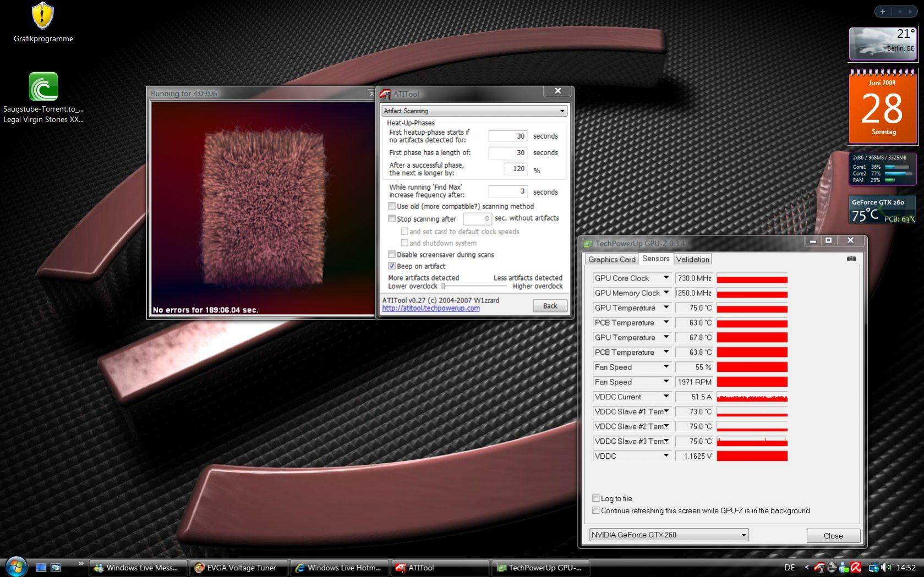Click the Back button in ATITool
The width and height of the screenshot is (924, 577).
pyautogui.click(x=550, y=306)
